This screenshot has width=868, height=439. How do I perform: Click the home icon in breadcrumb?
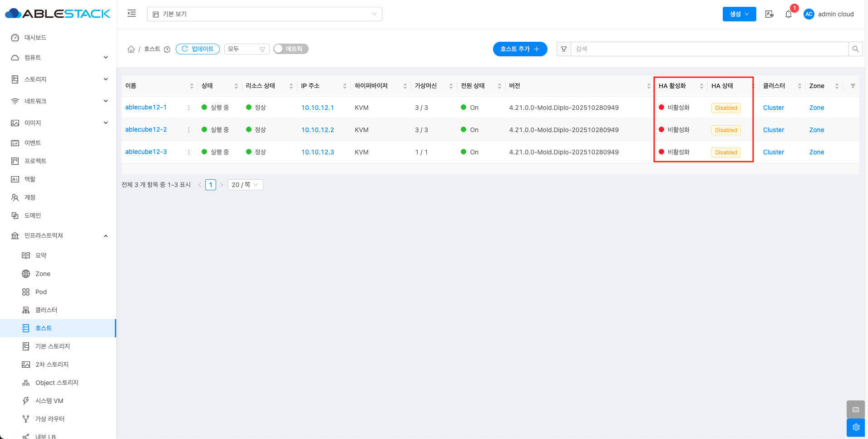point(131,49)
